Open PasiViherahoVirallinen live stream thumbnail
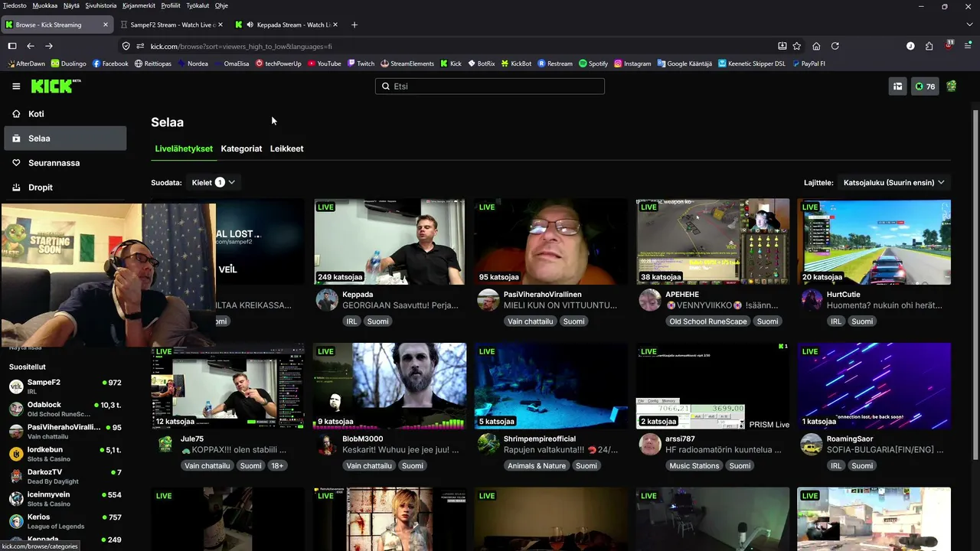 point(551,242)
